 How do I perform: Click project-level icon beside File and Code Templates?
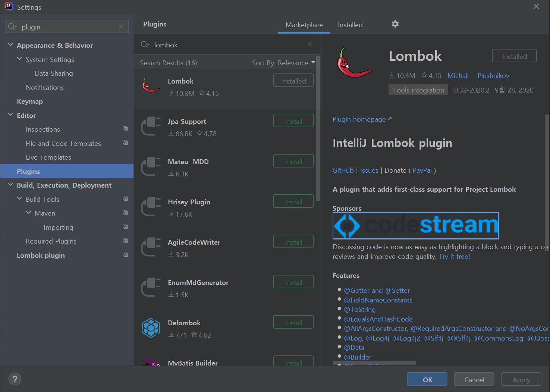tap(125, 142)
